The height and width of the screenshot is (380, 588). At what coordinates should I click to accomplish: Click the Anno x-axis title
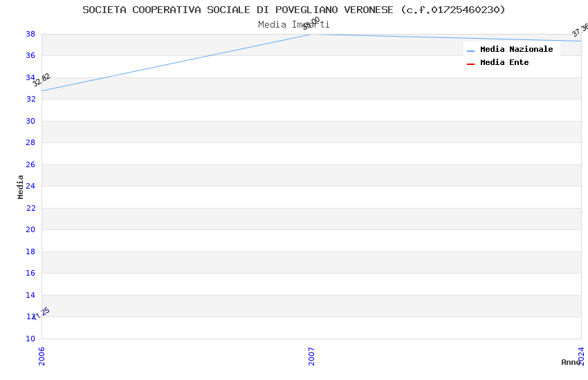tap(571, 362)
